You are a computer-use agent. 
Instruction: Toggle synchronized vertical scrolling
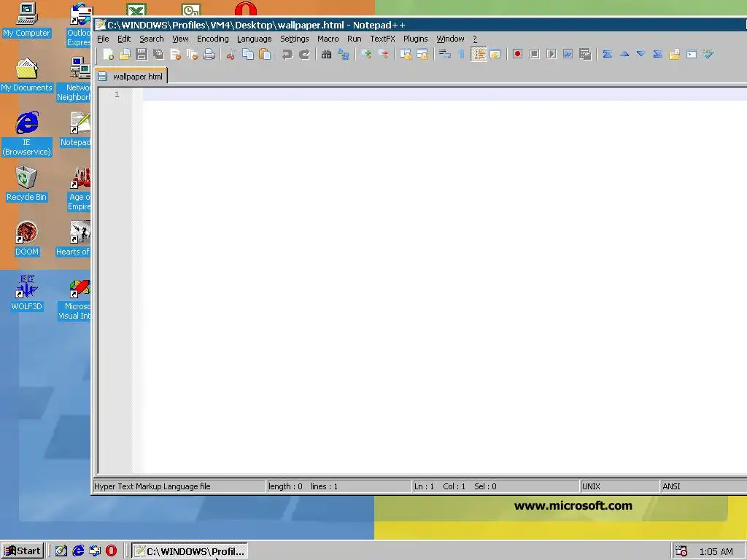point(406,54)
